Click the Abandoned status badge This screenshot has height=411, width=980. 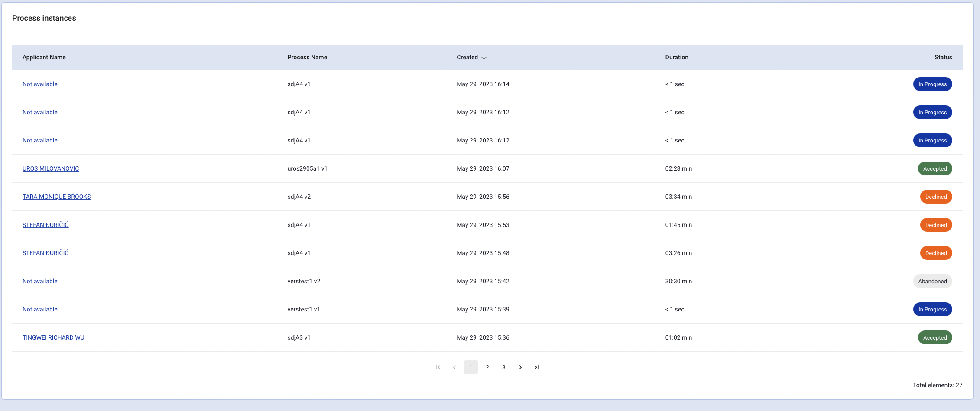pos(932,281)
